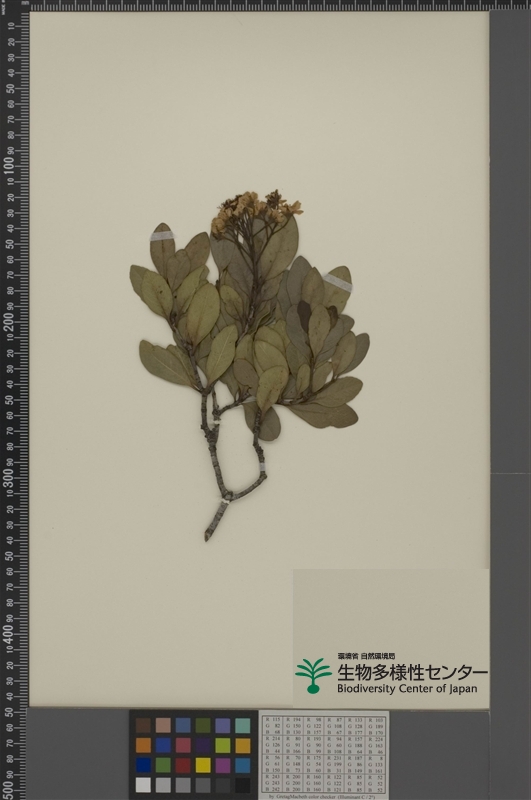Image resolution: width=531 pixels, height=800 pixels.
Task: Click the 300 mark on the ruler
Action: [x=9, y=478]
